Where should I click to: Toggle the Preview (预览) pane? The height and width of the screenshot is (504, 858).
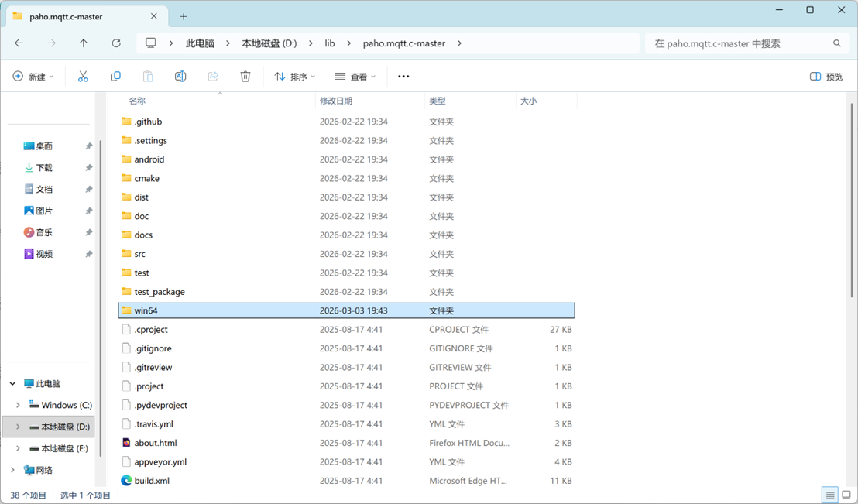[826, 77]
